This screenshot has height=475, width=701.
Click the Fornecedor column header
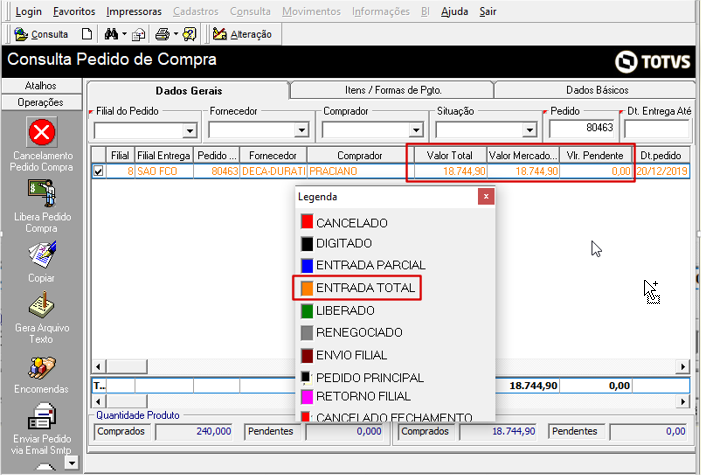[x=273, y=155]
